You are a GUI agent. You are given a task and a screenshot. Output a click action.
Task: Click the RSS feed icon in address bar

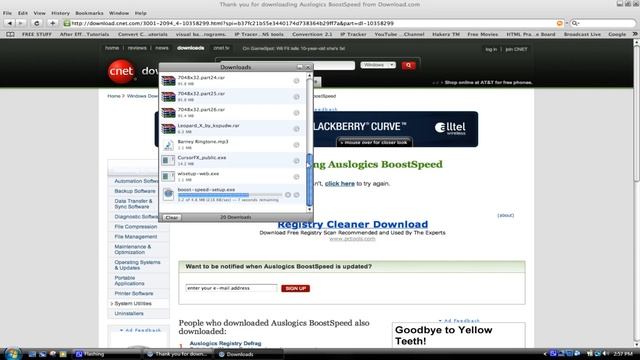point(560,23)
